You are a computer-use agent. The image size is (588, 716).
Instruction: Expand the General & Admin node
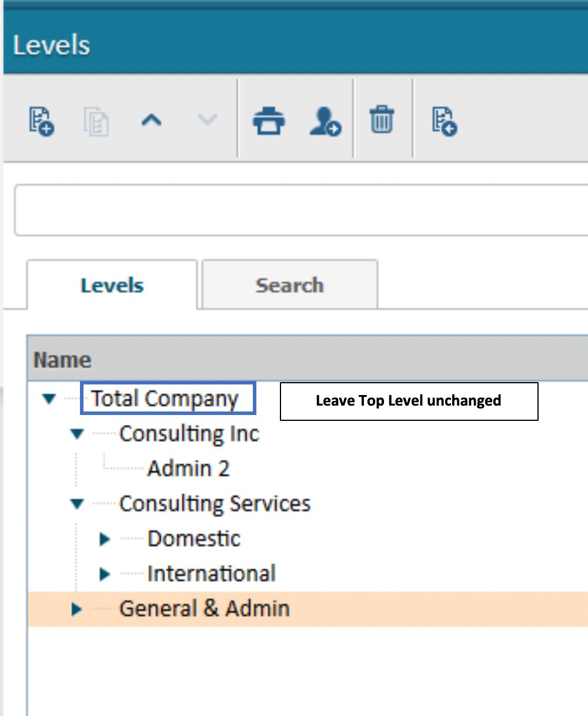[76, 608]
